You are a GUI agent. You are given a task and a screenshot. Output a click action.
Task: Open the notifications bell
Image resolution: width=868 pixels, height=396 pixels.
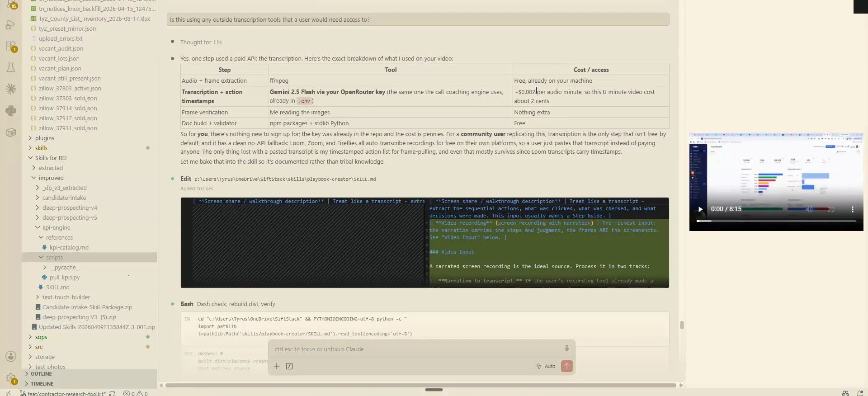[x=860, y=393]
